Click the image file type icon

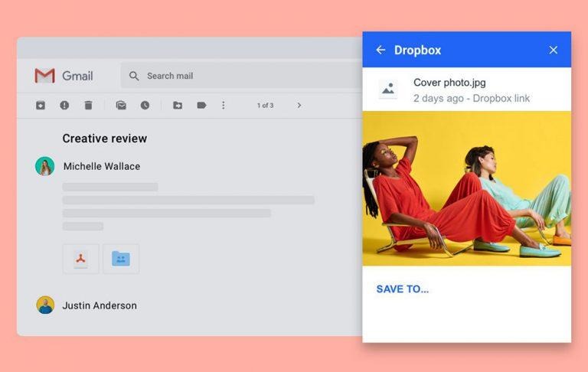pyautogui.click(x=388, y=89)
